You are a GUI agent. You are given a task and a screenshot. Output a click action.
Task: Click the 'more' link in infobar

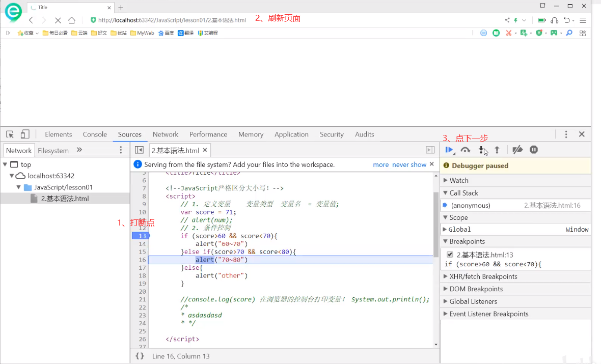point(380,164)
